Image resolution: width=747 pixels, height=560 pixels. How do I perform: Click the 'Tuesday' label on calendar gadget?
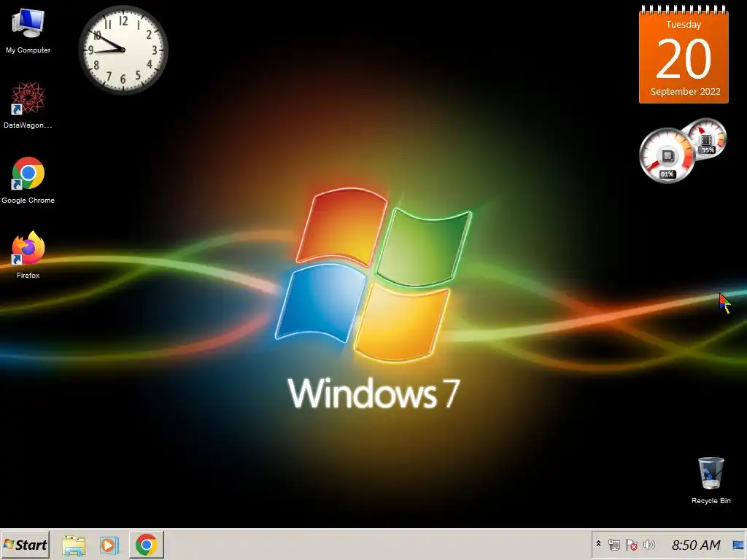(684, 24)
